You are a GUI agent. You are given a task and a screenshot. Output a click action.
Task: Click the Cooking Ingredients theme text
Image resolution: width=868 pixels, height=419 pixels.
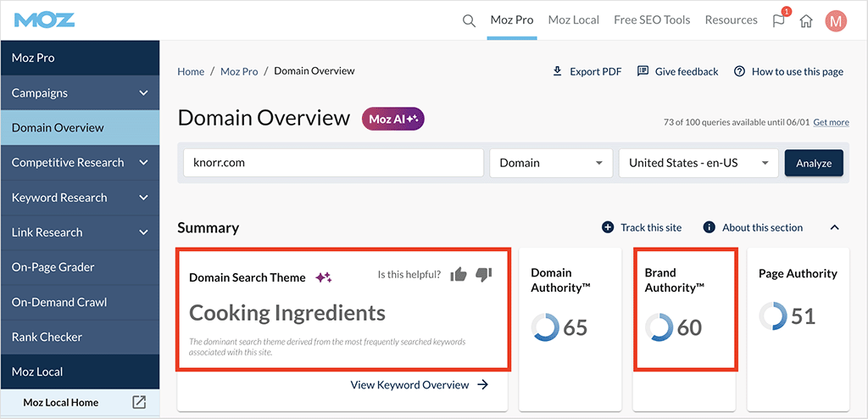pos(287,313)
